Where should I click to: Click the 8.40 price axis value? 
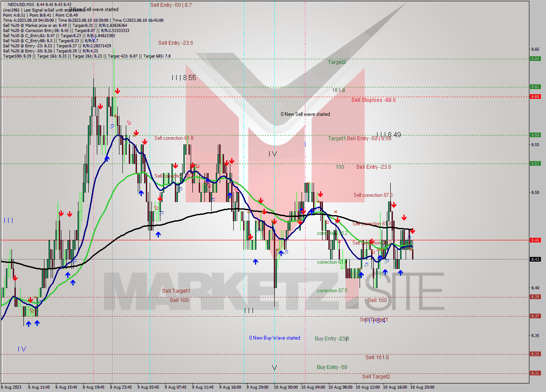[x=536, y=288]
